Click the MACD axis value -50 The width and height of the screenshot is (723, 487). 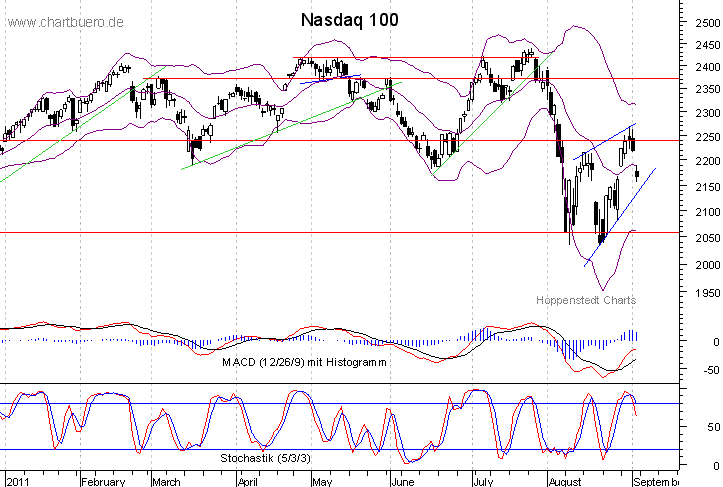coord(711,370)
